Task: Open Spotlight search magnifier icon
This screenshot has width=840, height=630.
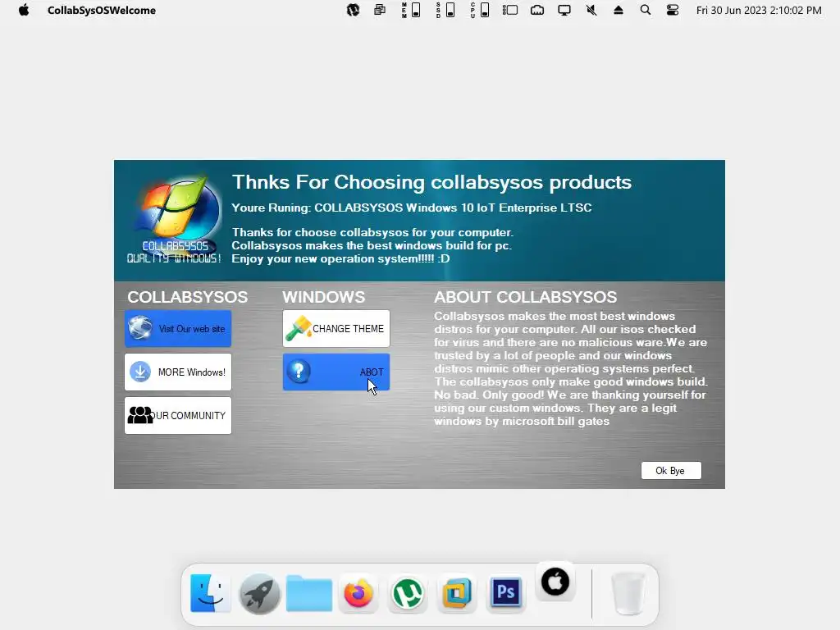Action: click(646, 10)
